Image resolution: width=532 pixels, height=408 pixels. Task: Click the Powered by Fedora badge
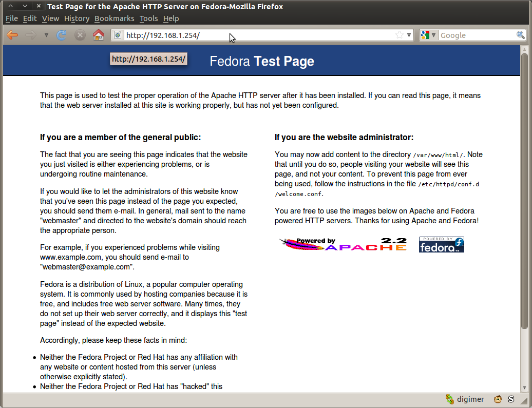[442, 244]
